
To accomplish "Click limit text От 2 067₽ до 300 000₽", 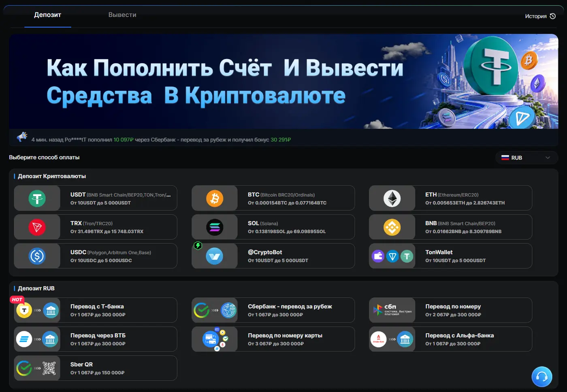I will (453, 315).
